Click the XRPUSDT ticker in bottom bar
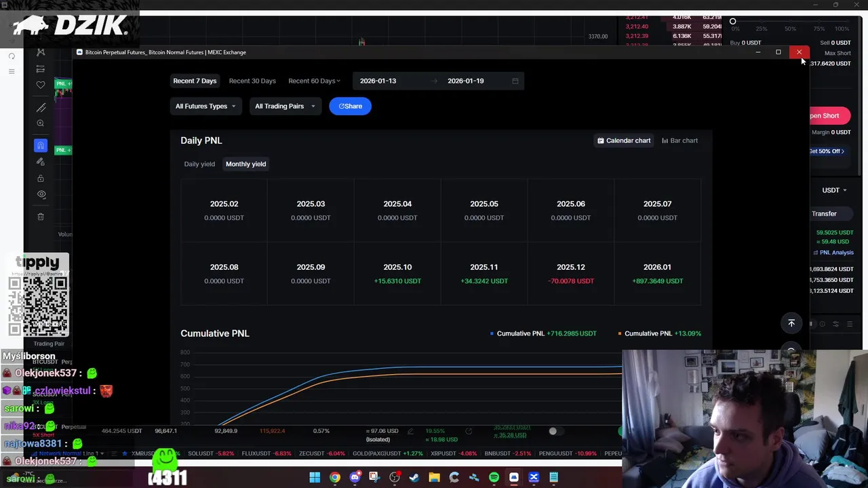 click(454, 453)
